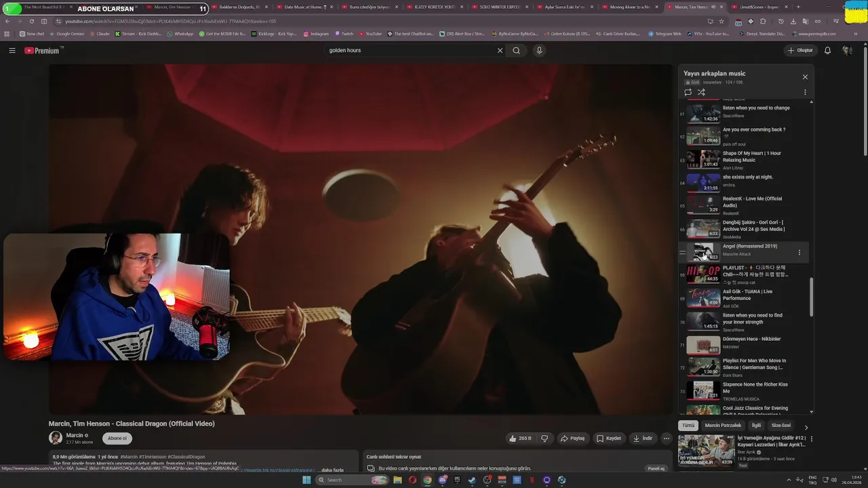The width and height of the screenshot is (868, 488).
Task: Open the WhatsApp bookmark
Action: [180, 33]
